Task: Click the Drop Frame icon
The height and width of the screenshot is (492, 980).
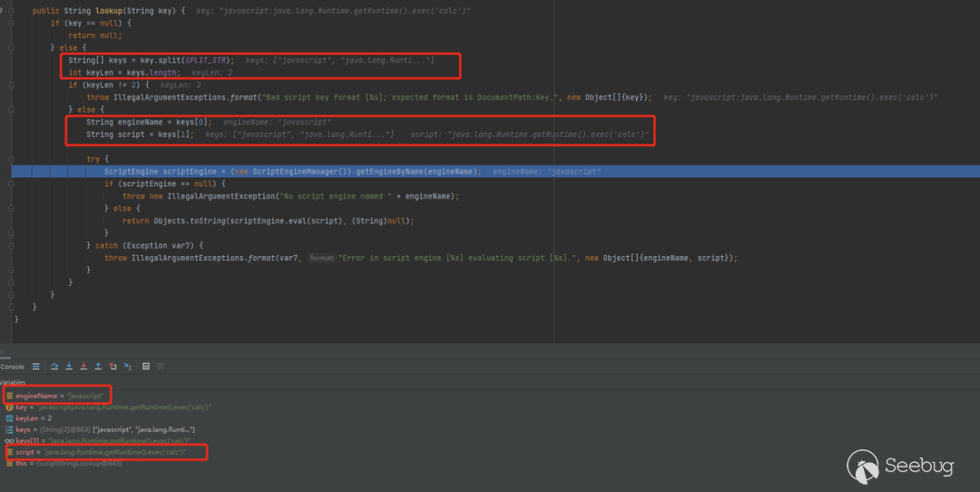Action: pyautogui.click(x=113, y=367)
